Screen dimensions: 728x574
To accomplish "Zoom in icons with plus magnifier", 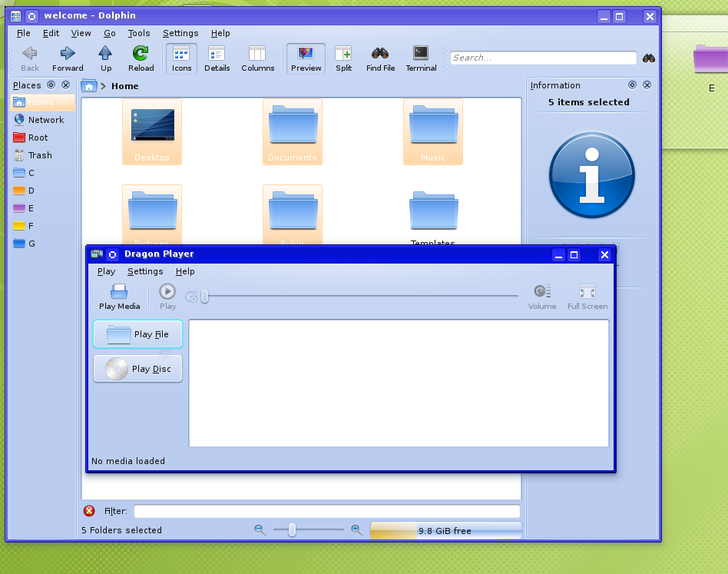I will 356,530.
